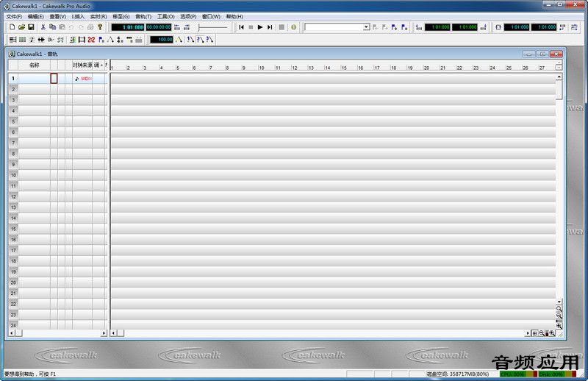The image size is (588, 381).
Task: Open the Console mixer view icon
Action: (x=72, y=40)
